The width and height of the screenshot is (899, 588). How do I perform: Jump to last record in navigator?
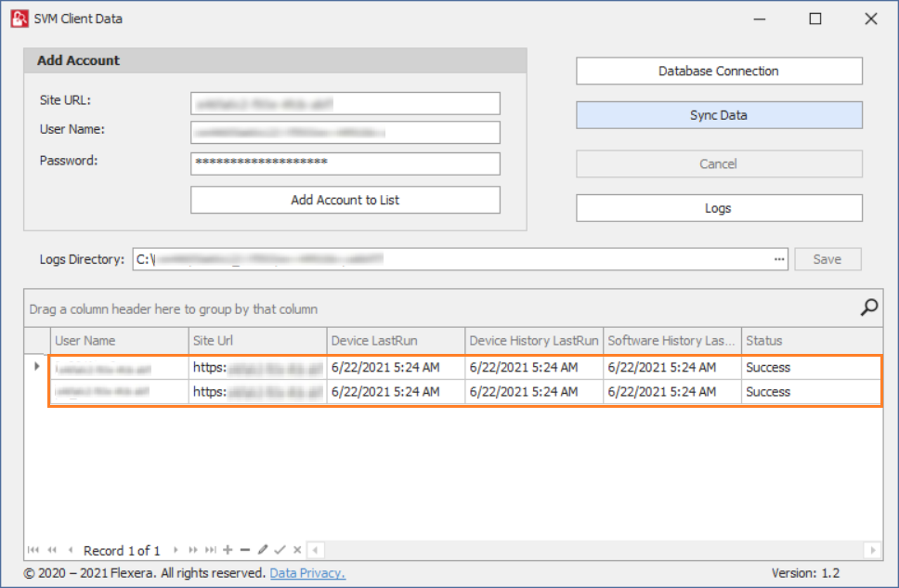point(211,551)
